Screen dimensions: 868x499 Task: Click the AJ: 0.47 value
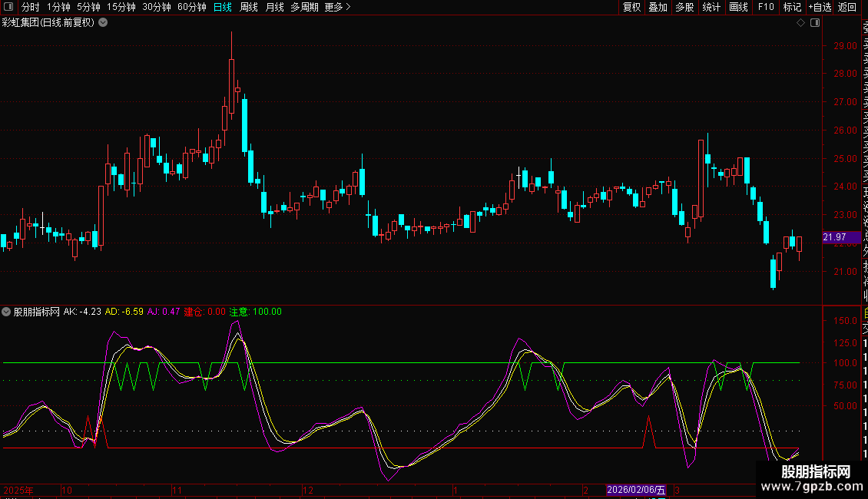(x=164, y=312)
